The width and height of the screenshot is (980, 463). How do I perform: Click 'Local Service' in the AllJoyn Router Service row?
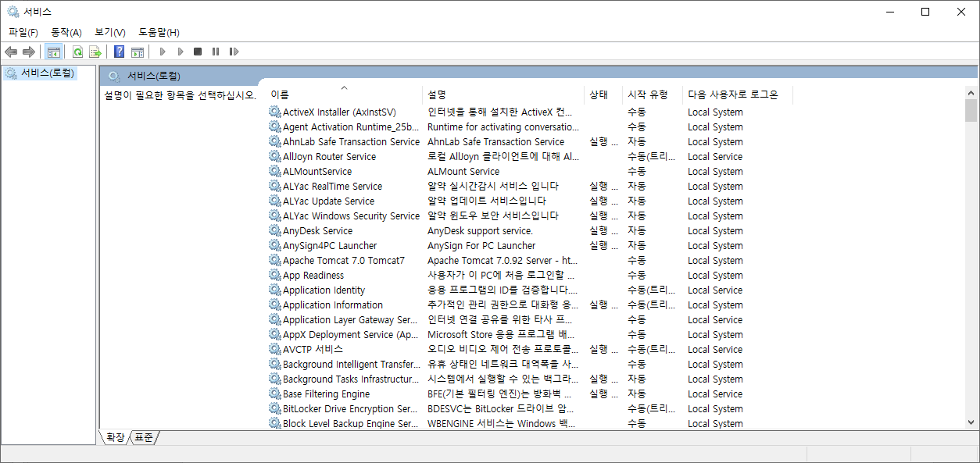[x=715, y=156]
